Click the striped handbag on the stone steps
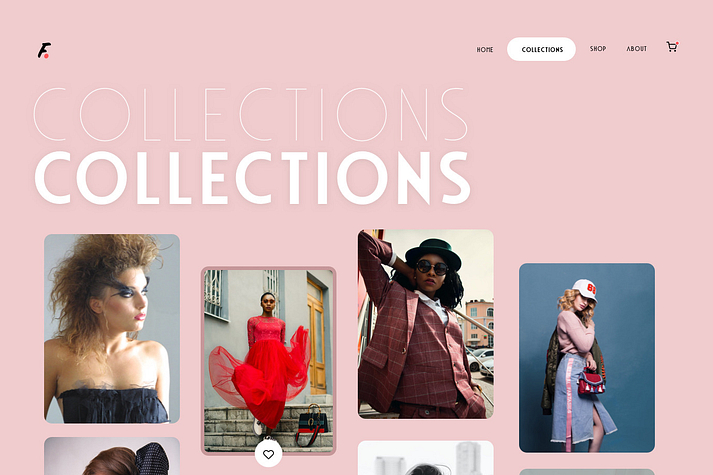The width and height of the screenshot is (713, 475). pyautogui.click(x=312, y=425)
